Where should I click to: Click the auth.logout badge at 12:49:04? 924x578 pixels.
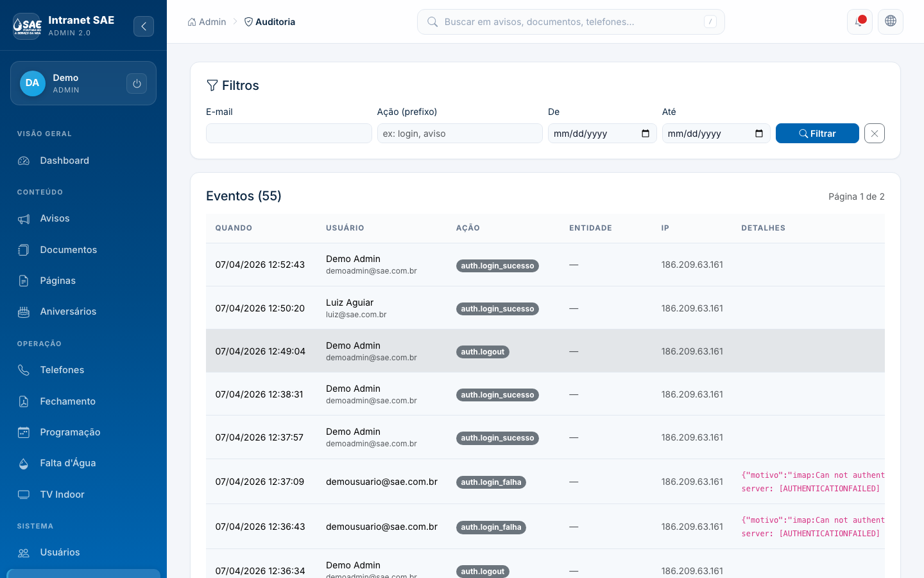point(483,352)
